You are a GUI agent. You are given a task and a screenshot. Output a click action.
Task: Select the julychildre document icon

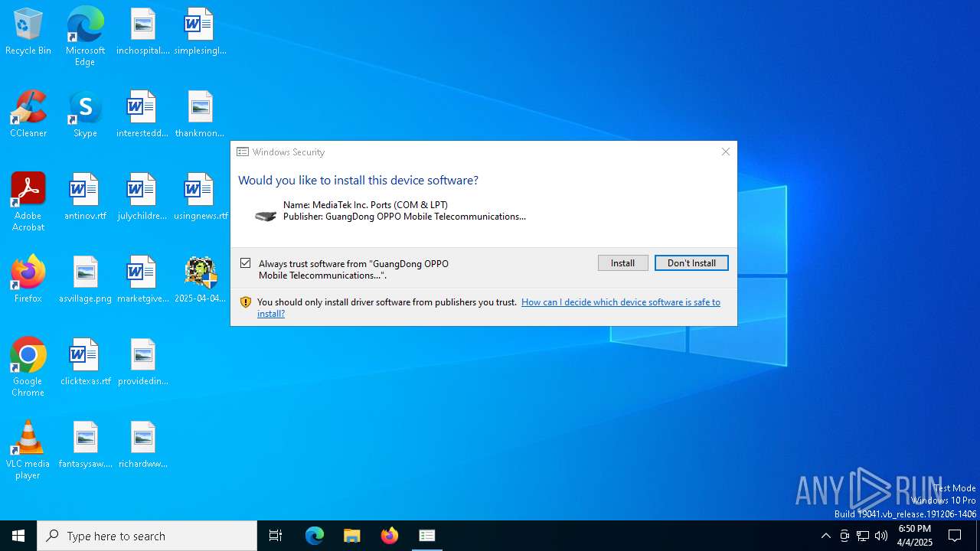coord(142,197)
